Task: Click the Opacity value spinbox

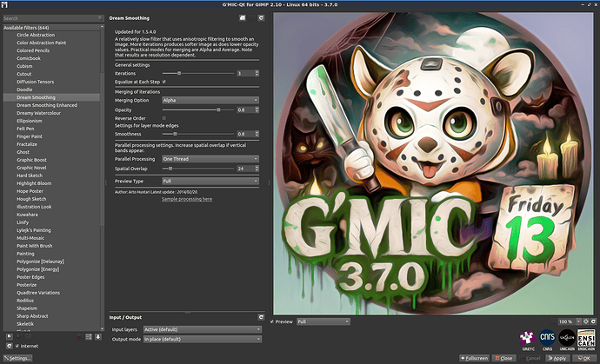Action: pyautogui.click(x=248, y=109)
